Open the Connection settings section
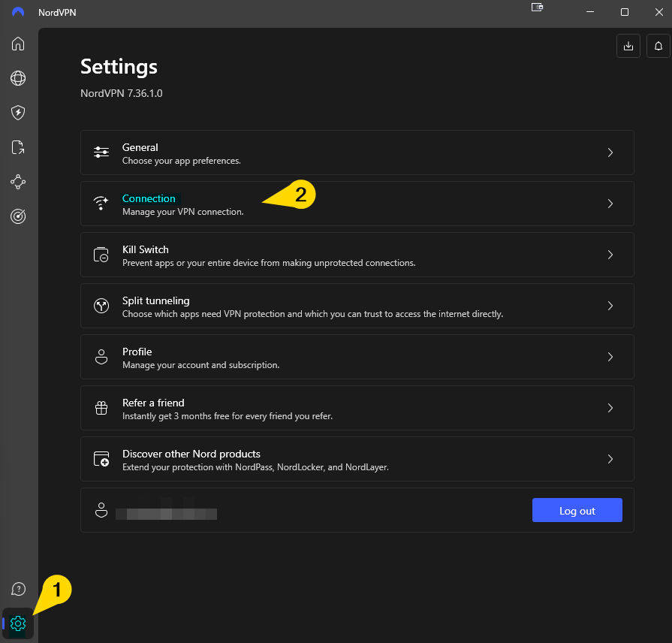 357,204
